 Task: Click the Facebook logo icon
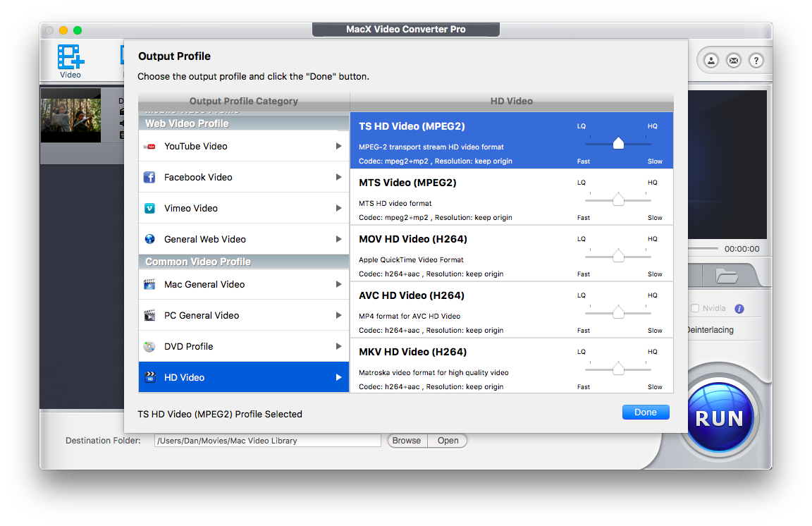pos(149,177)
